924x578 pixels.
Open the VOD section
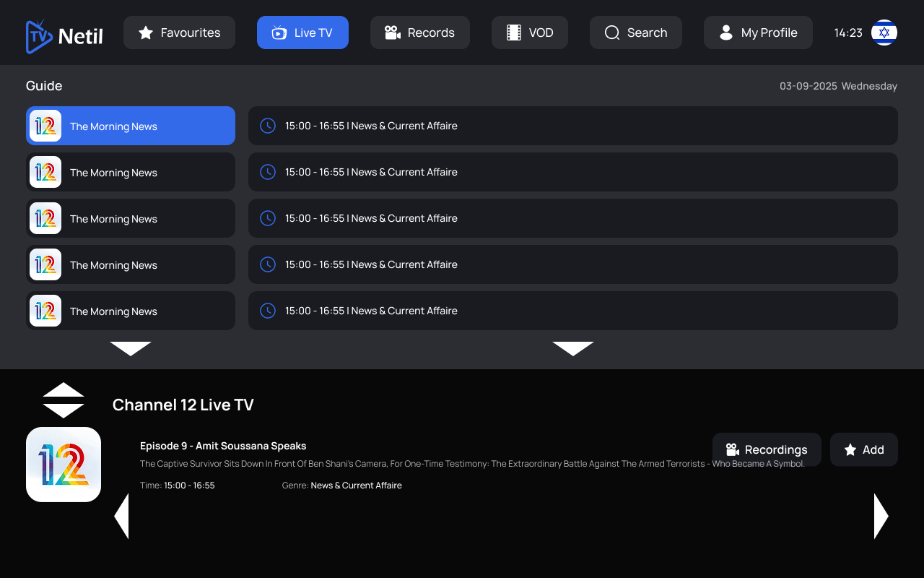pyautogui.click(x=529, y=33)
